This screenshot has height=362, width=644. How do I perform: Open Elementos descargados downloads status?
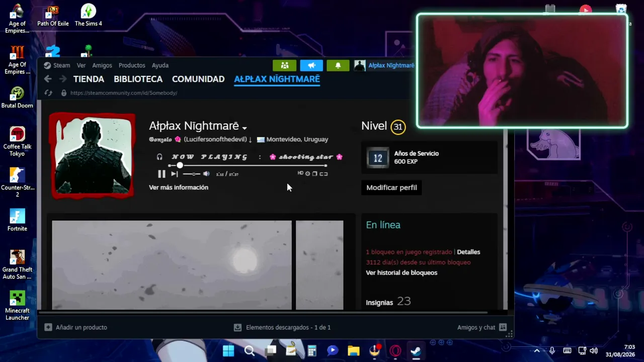pyautogui.click(x=282, y=327)
